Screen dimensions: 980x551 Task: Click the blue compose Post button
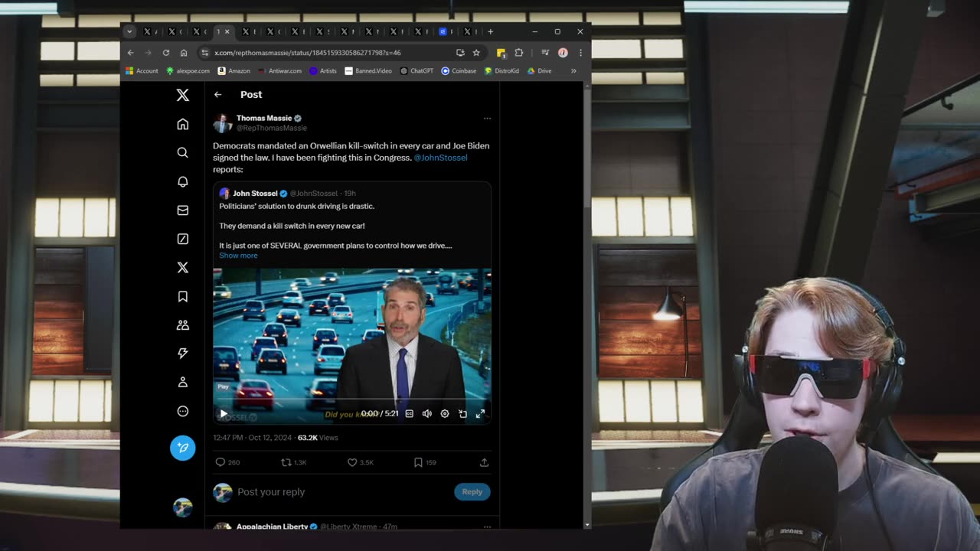182,448
